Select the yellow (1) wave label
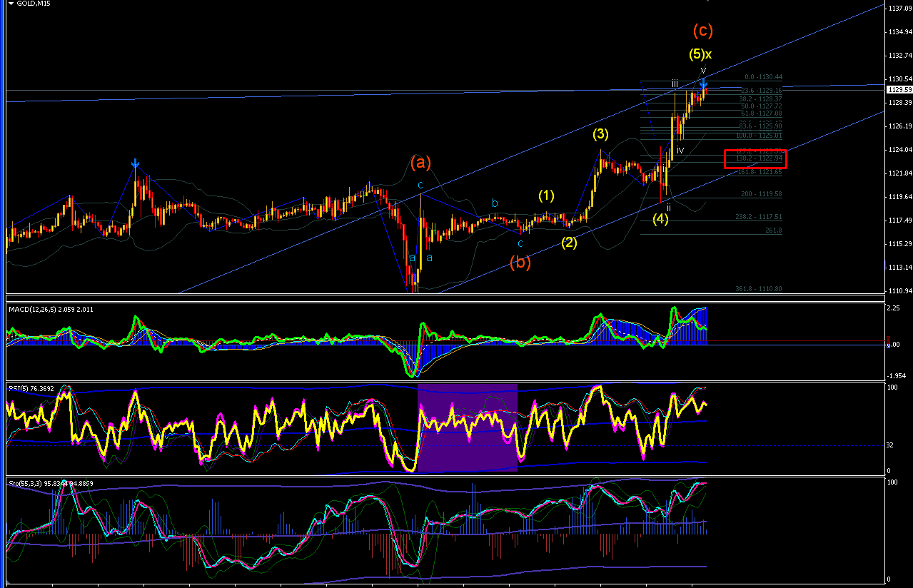 (x=547, y=196)
